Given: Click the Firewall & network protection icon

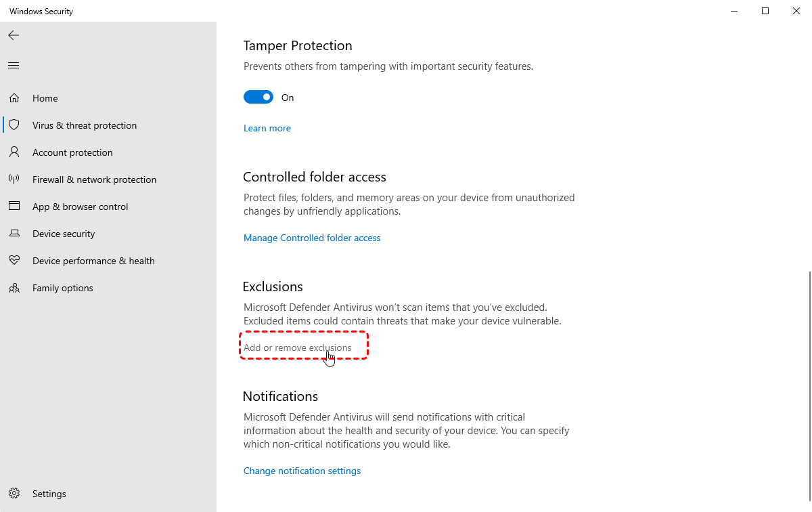Looking at the screenshot, I should click(14, 179).
